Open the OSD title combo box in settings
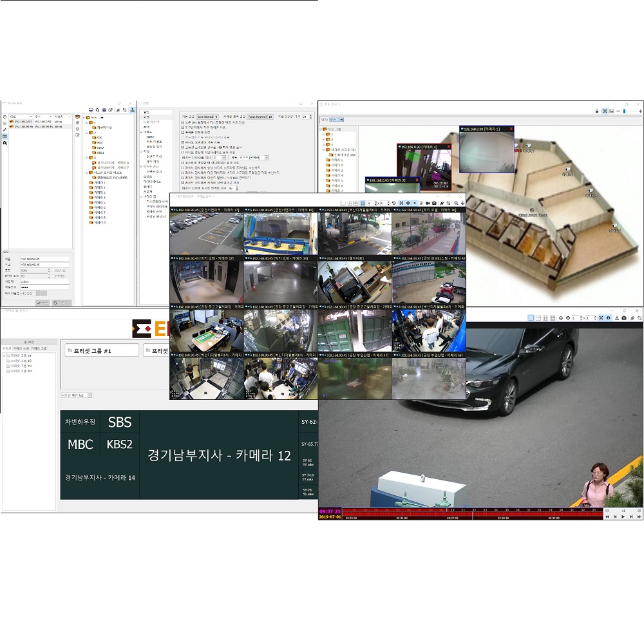This screenshot has height=644, width=644. (x=254, y=158)
